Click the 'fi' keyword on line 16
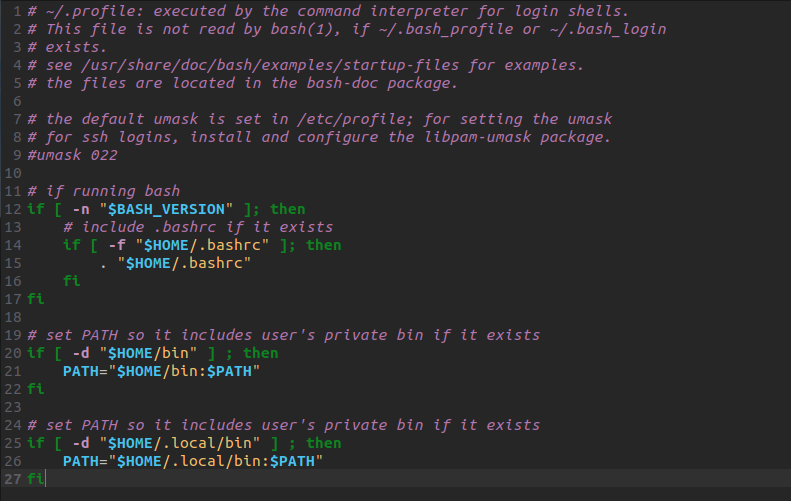791x501 pixels. pyautogui.click(x=72, y=281)
